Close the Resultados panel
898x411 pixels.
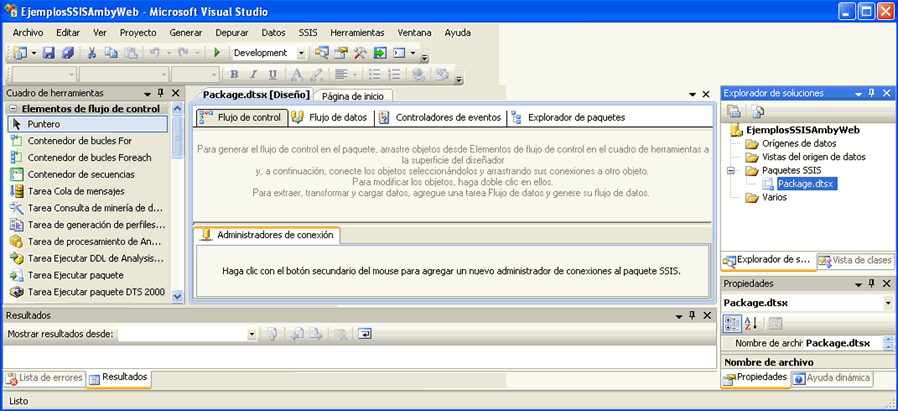[706, 315]
